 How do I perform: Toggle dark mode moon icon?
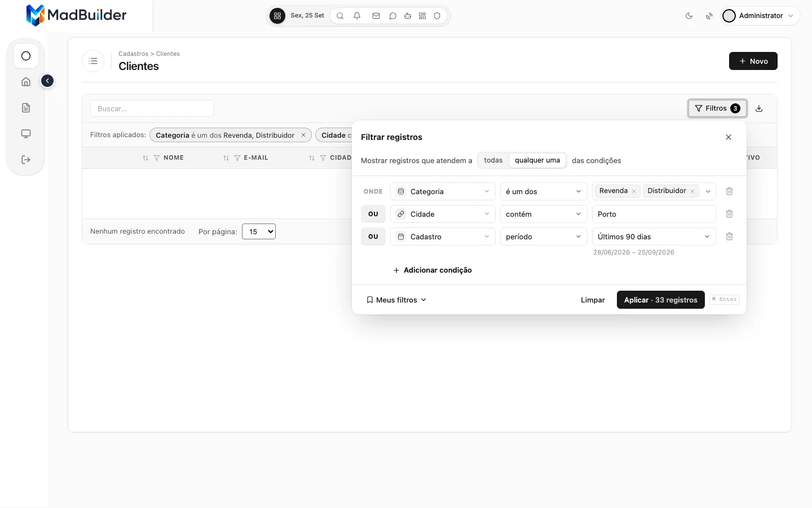click(x=689, y=16)
